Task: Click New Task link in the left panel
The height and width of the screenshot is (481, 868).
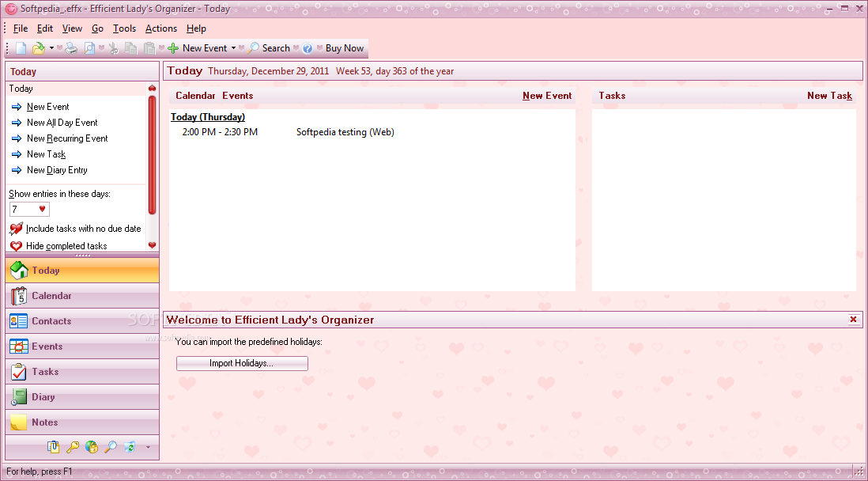Action: pos(46,154)
